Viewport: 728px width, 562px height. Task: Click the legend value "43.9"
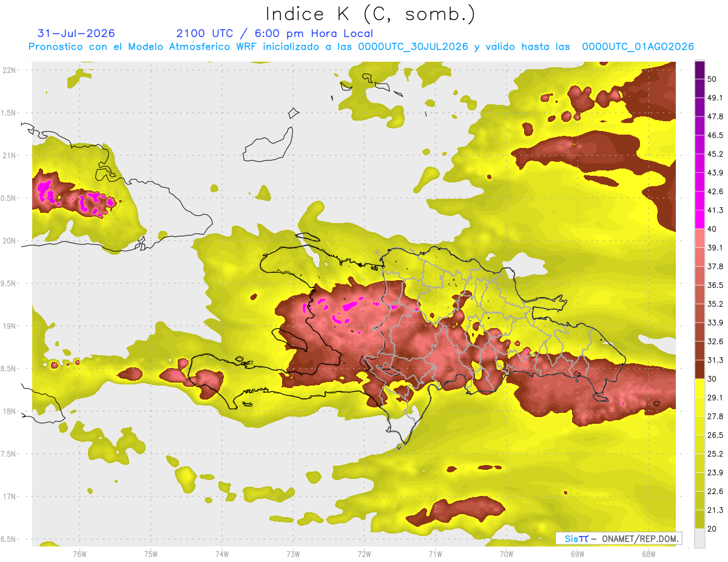tap(715, 173)
